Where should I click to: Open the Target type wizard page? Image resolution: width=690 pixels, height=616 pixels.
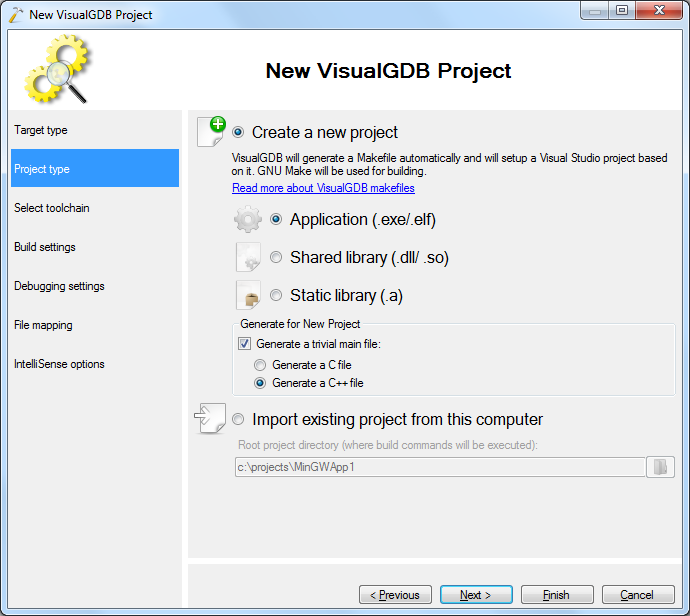(x=95, y=130)
